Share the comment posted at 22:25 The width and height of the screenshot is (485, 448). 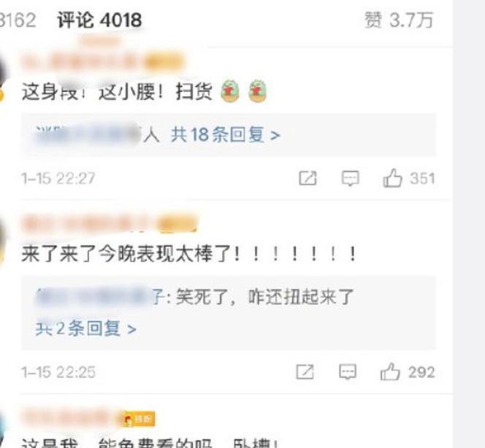point(305,371)
